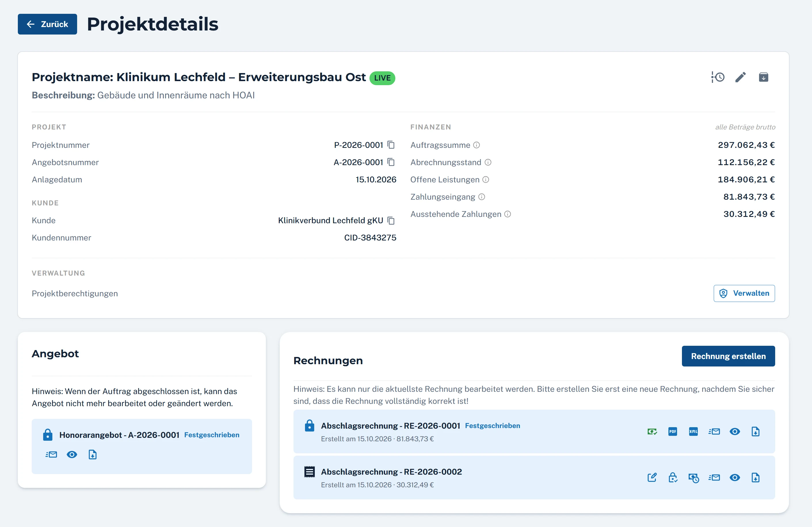Screen dimensions: 812x527
Task: Export RE-2026-0001 as XML
Action: 693,432
